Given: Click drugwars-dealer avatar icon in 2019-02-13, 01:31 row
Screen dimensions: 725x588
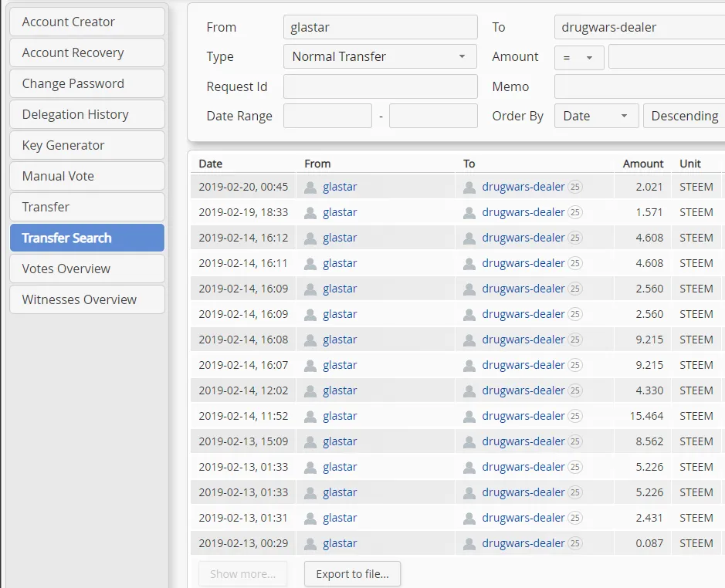Looking at the screenshot, I should 469,519.
